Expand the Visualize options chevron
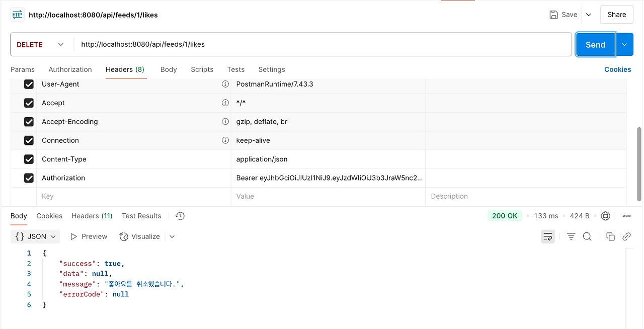 [x=172, y=236]
